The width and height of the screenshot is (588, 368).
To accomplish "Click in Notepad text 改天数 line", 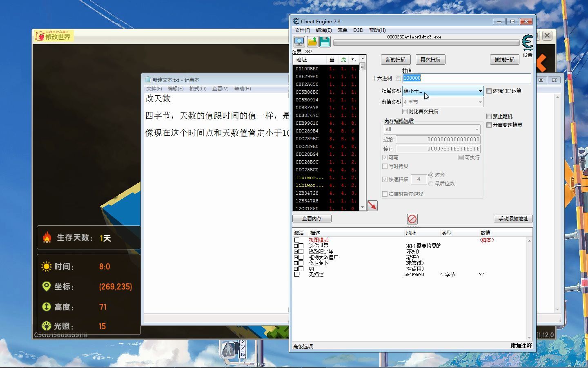I will 158,99.
